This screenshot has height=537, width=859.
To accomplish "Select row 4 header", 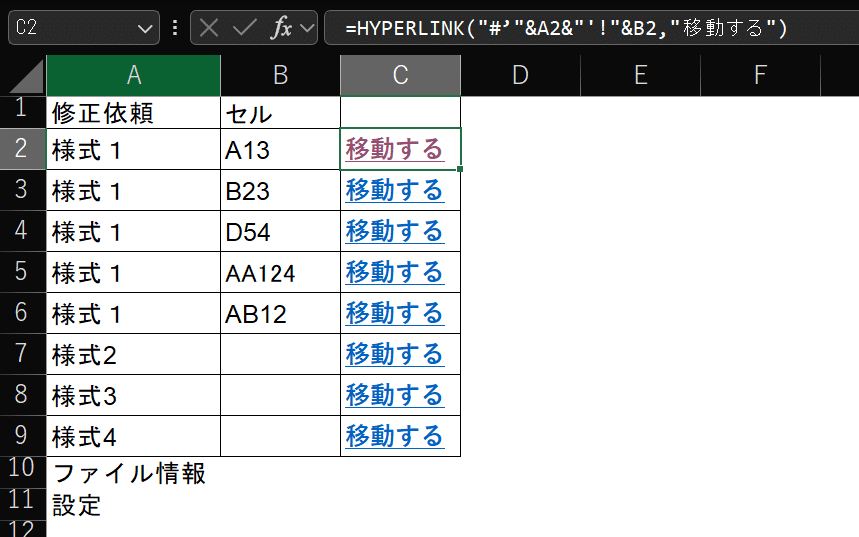I will pos(23,231).
